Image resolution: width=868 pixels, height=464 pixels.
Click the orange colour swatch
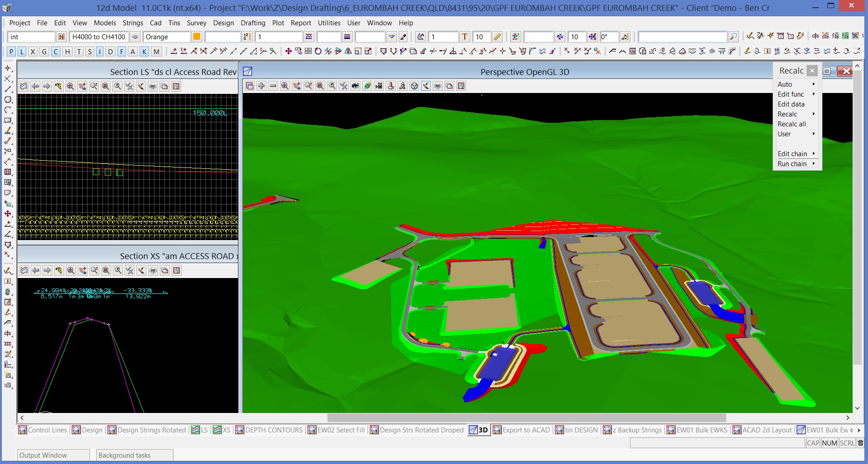click(x=196, y=37)
